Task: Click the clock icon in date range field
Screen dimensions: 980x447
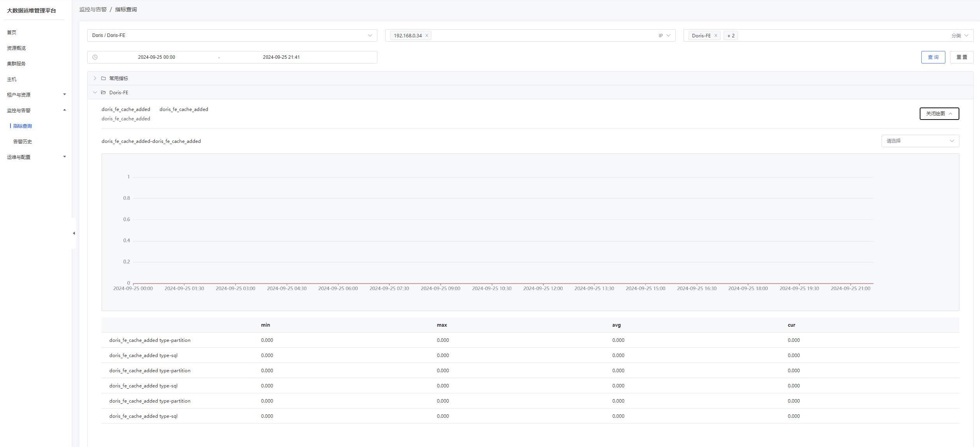Action: point(95,57)
